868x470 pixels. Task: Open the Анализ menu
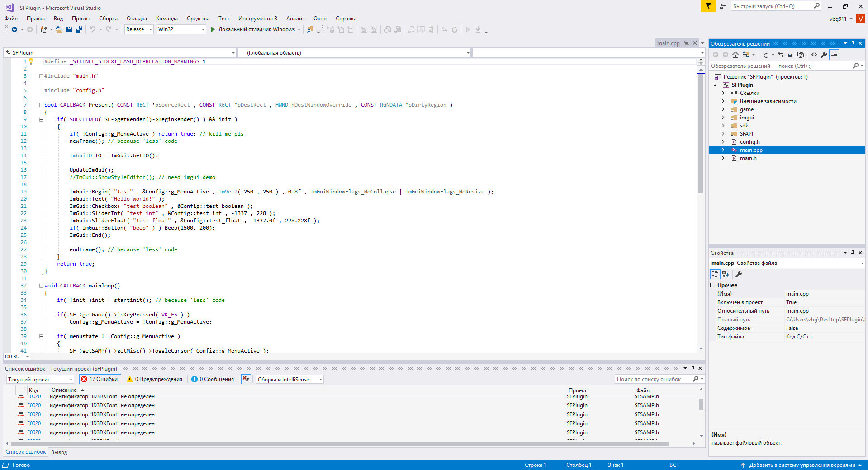pos(295,19)
